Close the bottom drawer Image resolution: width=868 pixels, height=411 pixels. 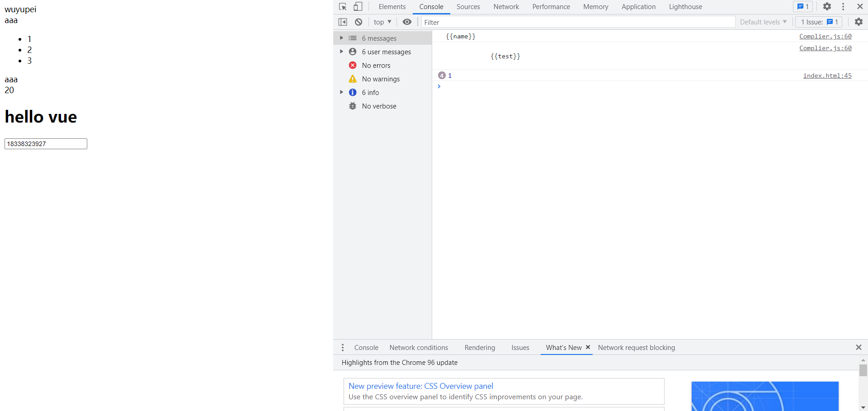tap(859, 347)
